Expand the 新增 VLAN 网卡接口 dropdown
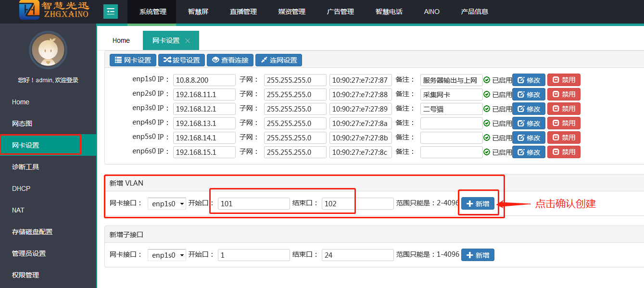 (166, 203)
